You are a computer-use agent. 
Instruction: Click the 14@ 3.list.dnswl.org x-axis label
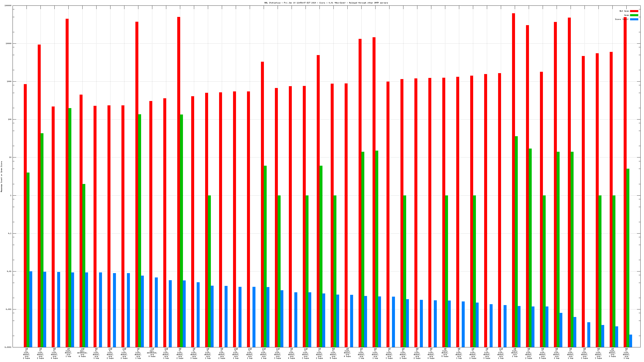(166, 353)
